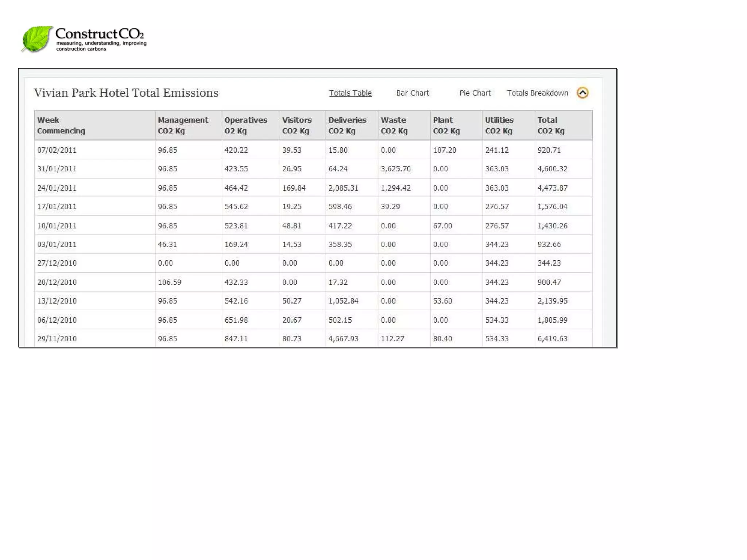The height and width of the screenshot is (560, 747).
Task: Sort by Week Commencing column header
Action: click(x=61, y=125)
